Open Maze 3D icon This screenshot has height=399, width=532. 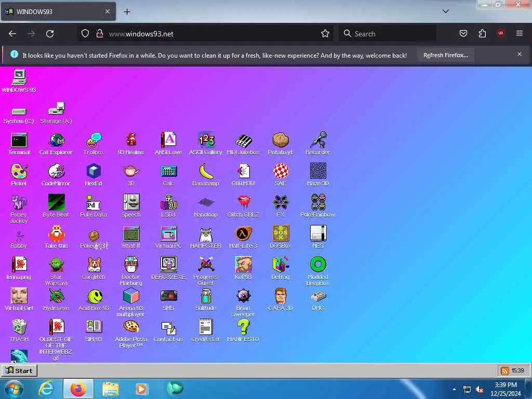(x=317, y=175)
